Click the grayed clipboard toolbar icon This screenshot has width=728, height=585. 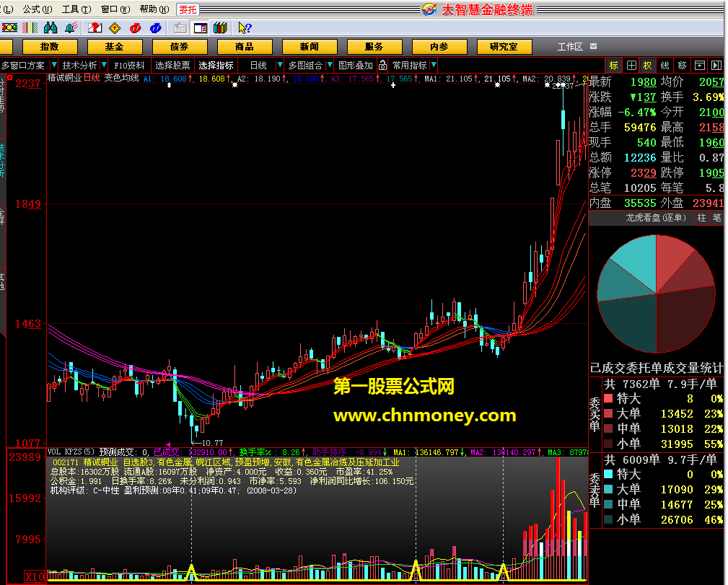coord(180,28)
